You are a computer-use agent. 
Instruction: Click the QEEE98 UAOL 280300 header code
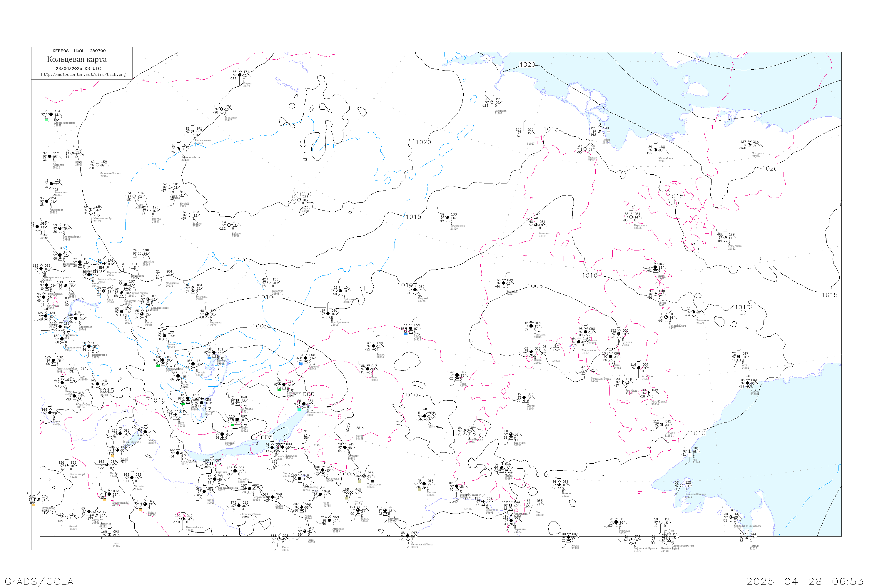pos(79,51)
